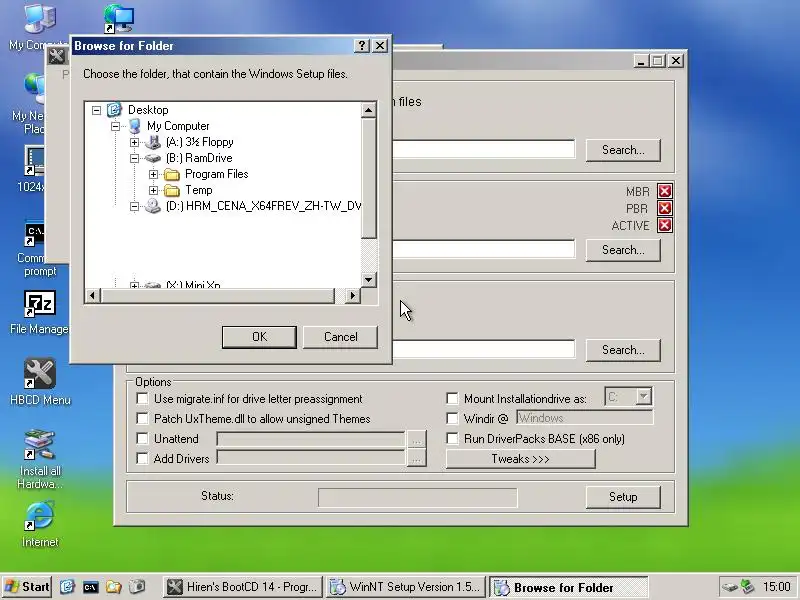Open quick launch folder icon in taskbar
Screen dimensions: 800x600
(x=113, y=587)
